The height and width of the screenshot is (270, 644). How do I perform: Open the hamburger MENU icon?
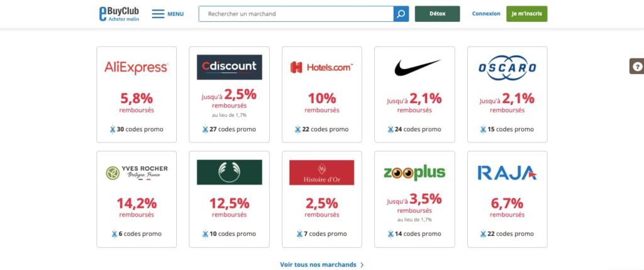point(158,14)
